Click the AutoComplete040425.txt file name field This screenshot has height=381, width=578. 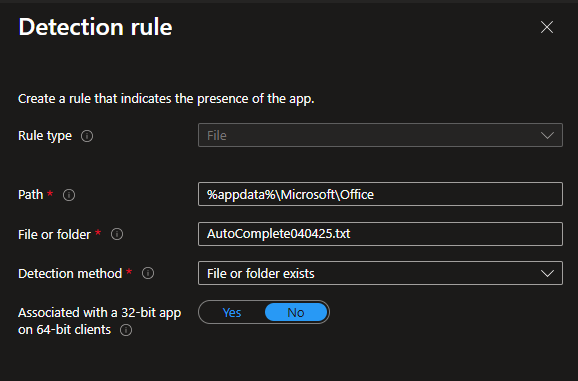pyautogui.click(x=380, y=234)
